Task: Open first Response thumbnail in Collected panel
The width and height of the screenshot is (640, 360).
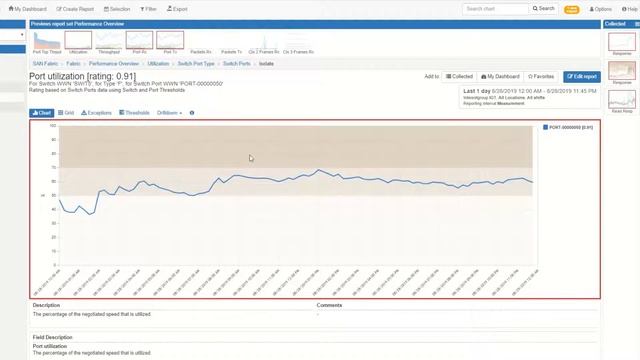Action: [622, 43]
